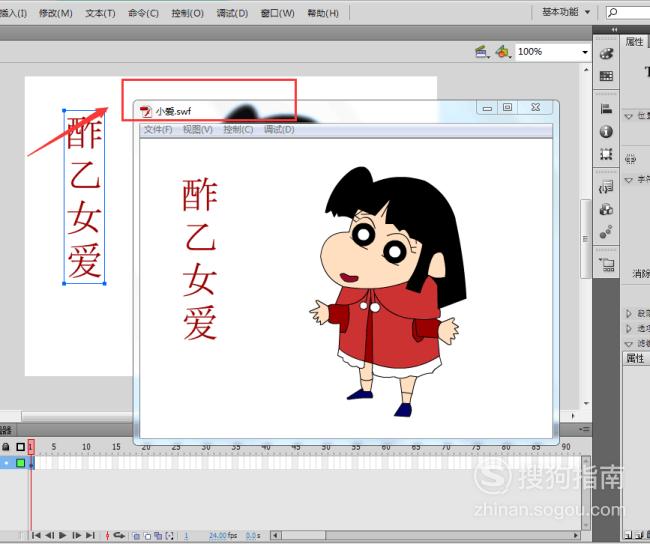The height and width of the screenshot is (544, 650).
Task: Open the 帮助(H) menu
Action: [323, 13]
